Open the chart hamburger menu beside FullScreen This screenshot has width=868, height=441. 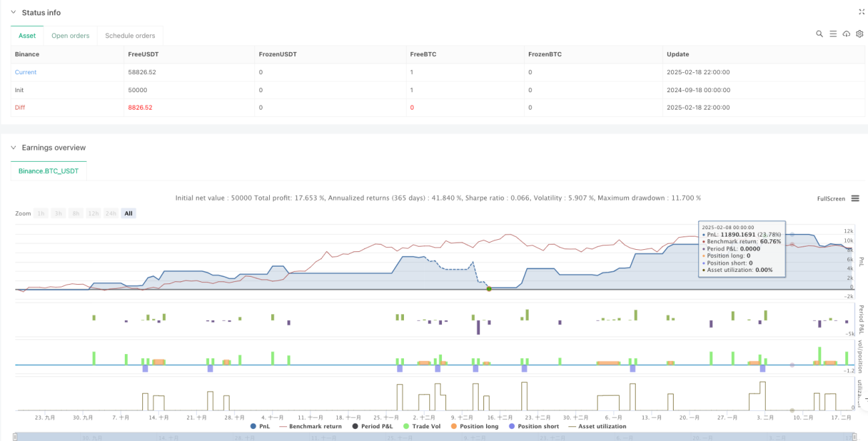coord(855,198)
